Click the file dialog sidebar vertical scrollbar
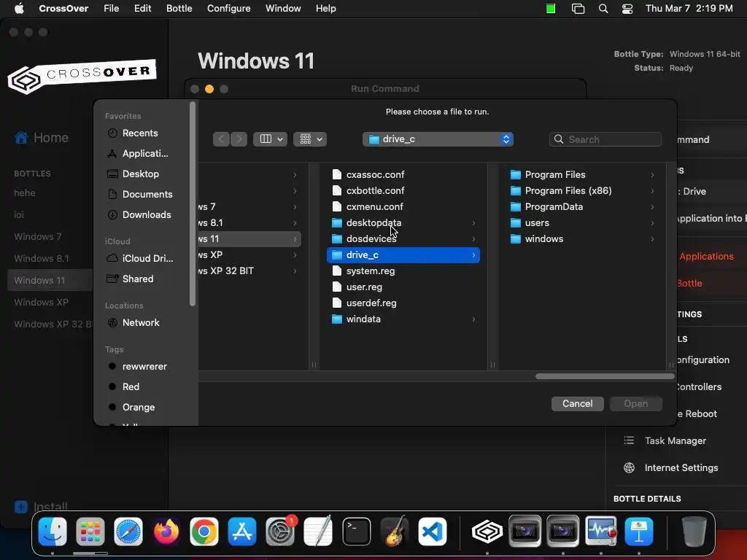 [193, 204]
